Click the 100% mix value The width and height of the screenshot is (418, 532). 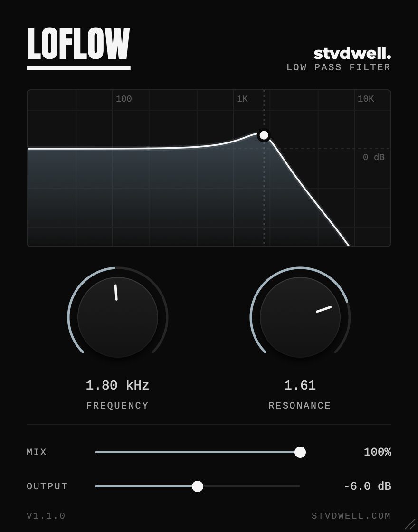pyautogui.click(x=377, y=452)
